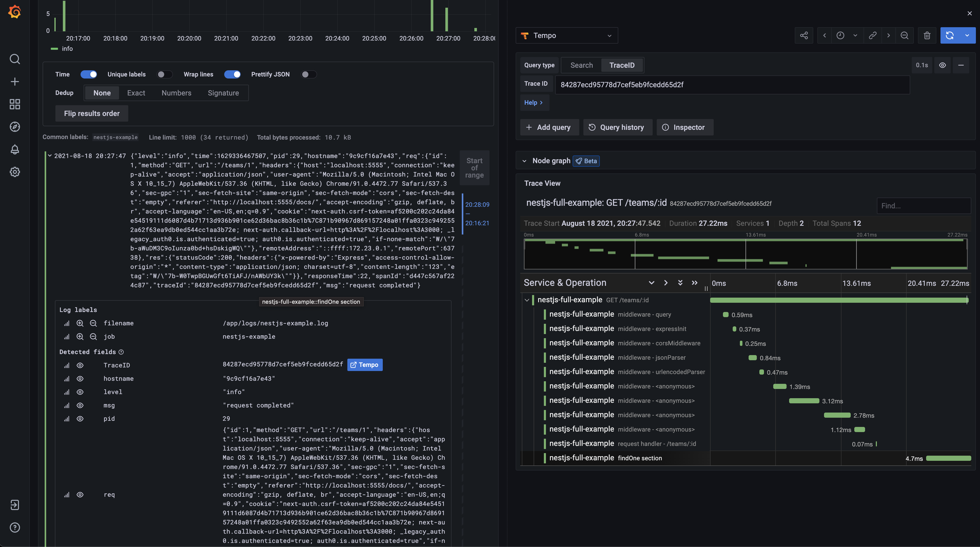The width and height of the screenshot is (980, 547).
Task: Open Grafana Explore split view share icon
Action: pyautogui.click(x=804, y=35)
